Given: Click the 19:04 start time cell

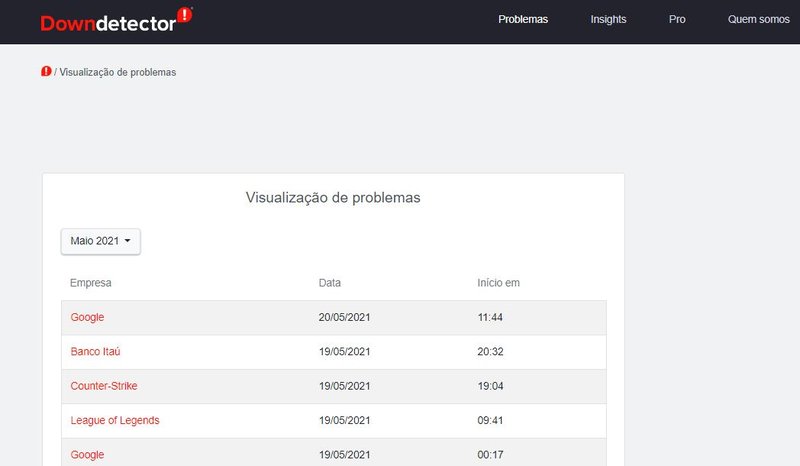Looking at the screenshot, I should [x=490, y=386].
